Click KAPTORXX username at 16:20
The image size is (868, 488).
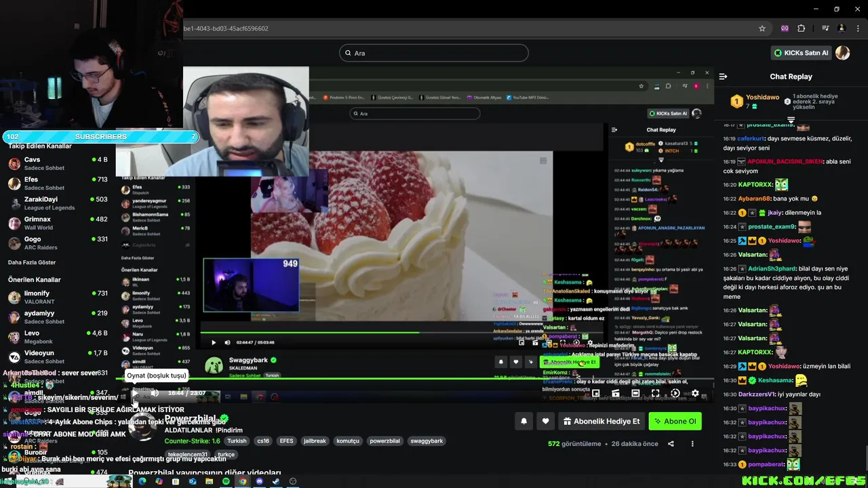755,184
